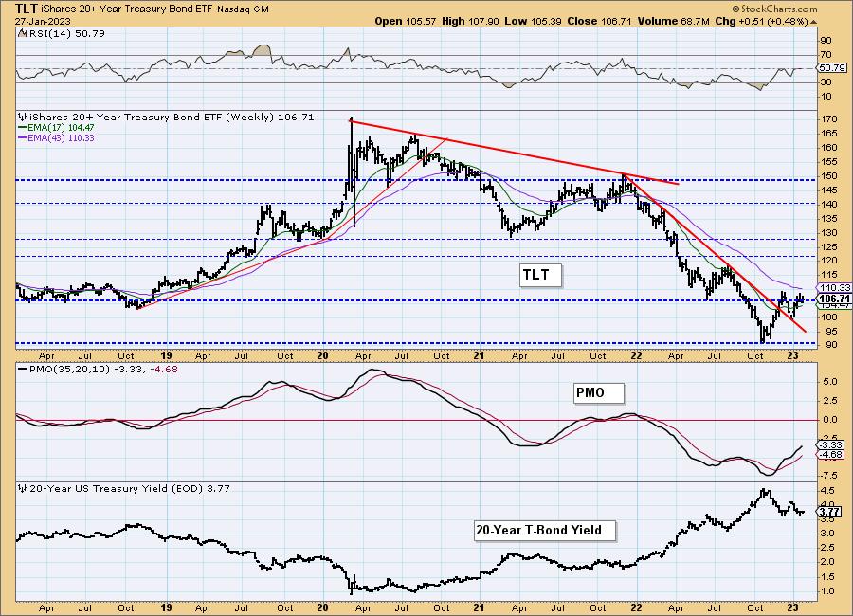Click the TLT annotation box on the price chart
Image resolution: width=853 pixels, height=616 pixels.
(x=539, y=275)
